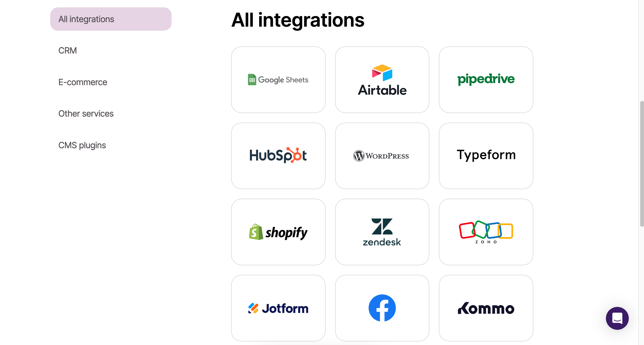Open the Facebook integration

[x=382, y=308]
